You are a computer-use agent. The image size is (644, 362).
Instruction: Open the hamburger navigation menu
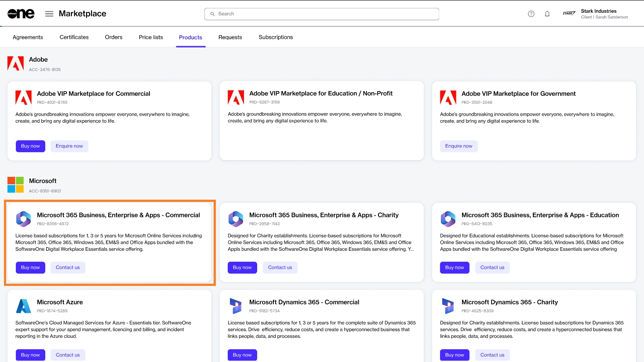pyautogui.click(x=49, y=14)
